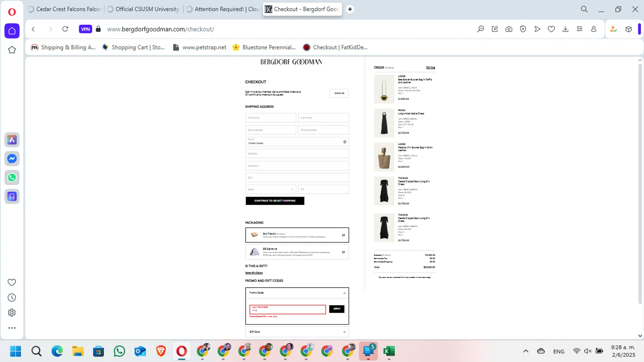The height and width of the screenshot is (362, 644).
Task: Focus the Phone number field
Action: (324, 130)
